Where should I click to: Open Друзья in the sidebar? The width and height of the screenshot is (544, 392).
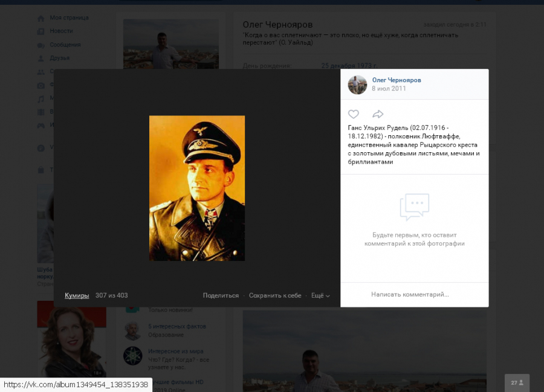(59, 58)
